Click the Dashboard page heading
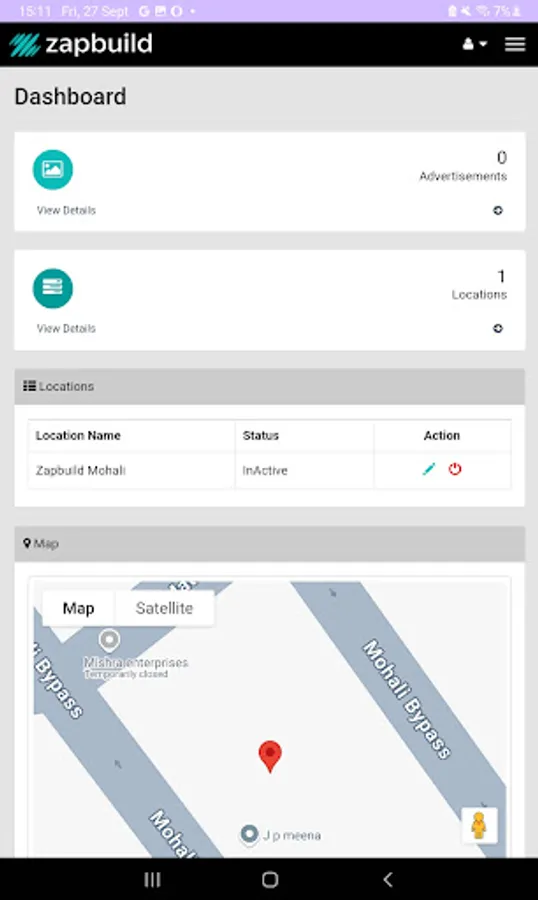Viewport: 538px width, 900px height. tap(70, 96)
